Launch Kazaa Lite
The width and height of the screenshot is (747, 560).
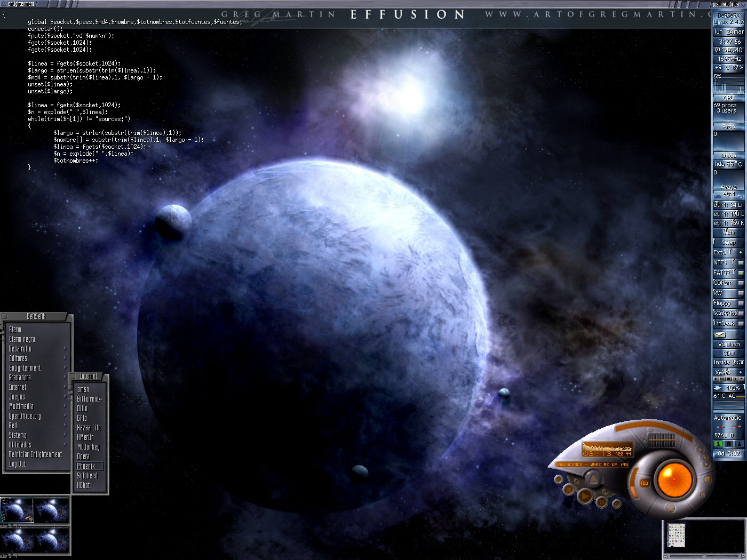pos(90,428)
